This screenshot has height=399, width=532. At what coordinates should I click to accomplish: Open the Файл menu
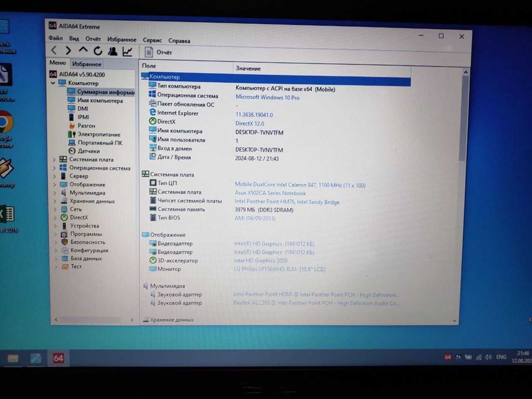point(56,38)
